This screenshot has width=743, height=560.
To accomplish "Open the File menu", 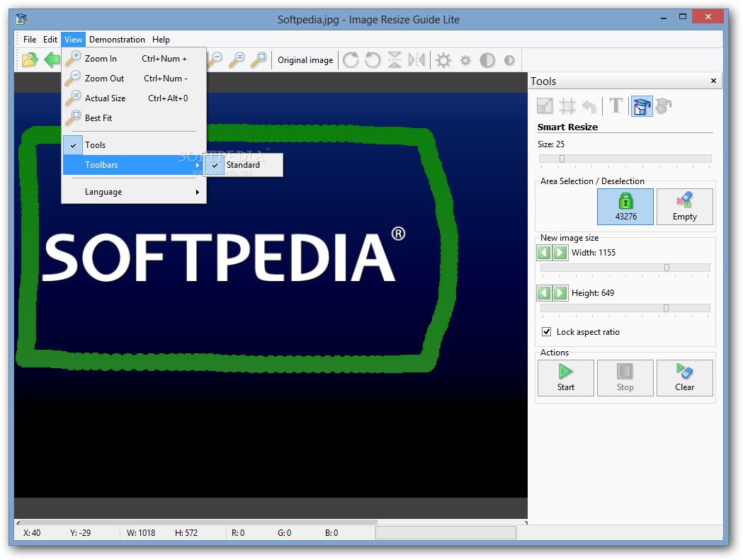I will pyautogui.click(x=29, y=40).
